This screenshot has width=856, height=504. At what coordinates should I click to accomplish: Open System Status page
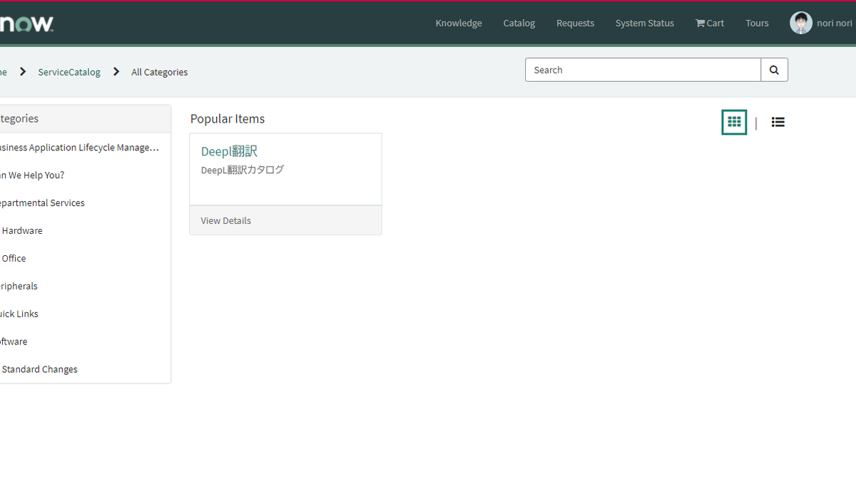[644, 23]
